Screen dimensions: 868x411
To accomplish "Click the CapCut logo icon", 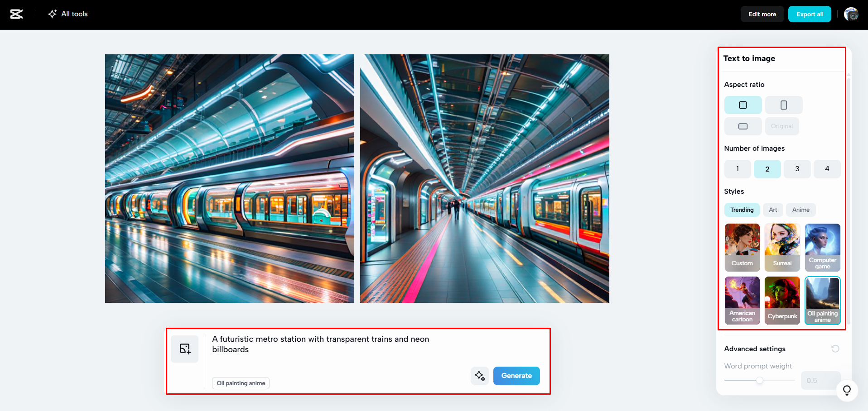I will click(x=16, y=14).
